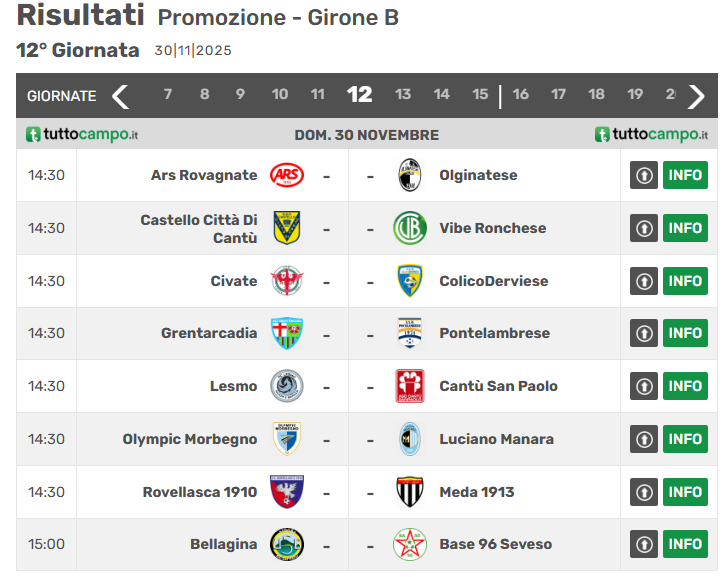Go to previous giornate with left arrow
The image size is (722, 577).
coord(120,96)
